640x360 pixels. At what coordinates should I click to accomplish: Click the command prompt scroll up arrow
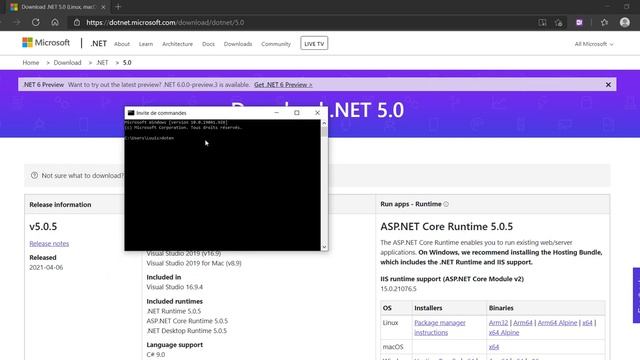(x=324, y=123)
